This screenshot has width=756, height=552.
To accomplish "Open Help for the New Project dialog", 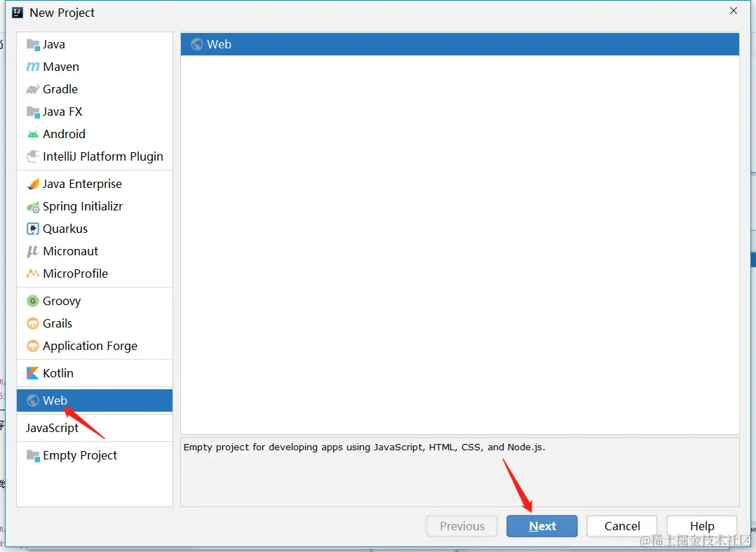I will click(702, 526).
